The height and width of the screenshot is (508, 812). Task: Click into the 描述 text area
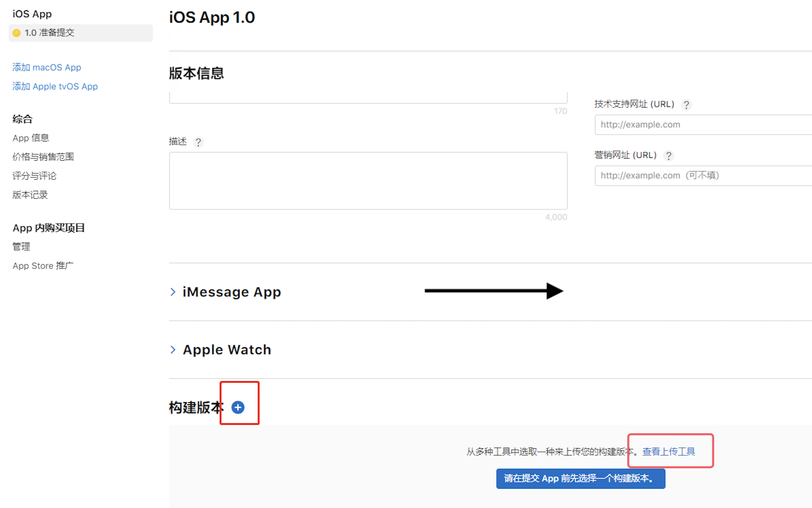click(x=368, y=181)
